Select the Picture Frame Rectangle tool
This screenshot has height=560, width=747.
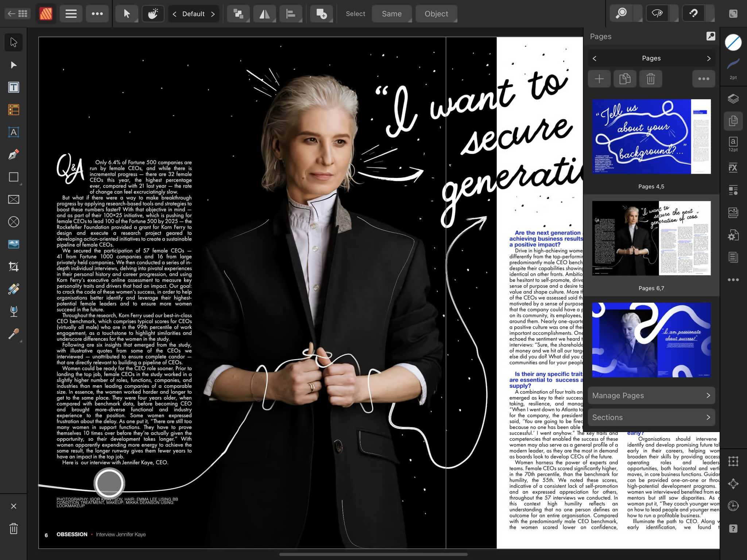[13, 200]
